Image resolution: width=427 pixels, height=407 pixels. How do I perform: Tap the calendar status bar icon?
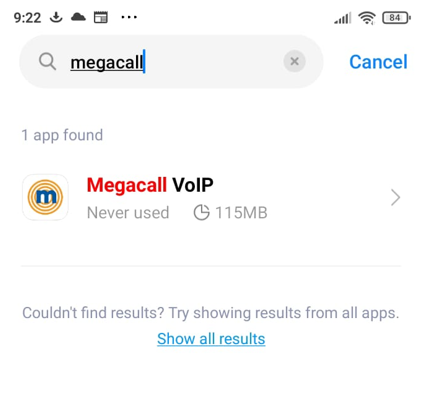(101, 17)
